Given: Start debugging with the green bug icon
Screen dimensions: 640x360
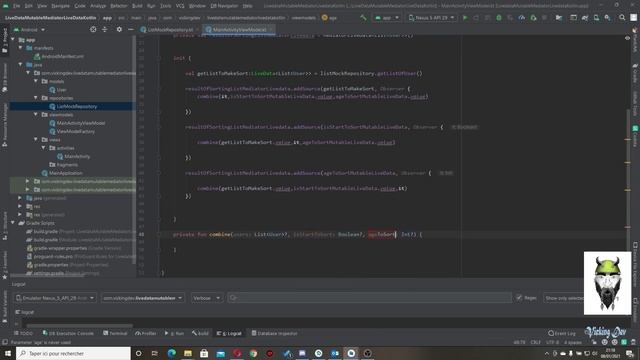Looking at the screenshot, I should tap(499, 18).
